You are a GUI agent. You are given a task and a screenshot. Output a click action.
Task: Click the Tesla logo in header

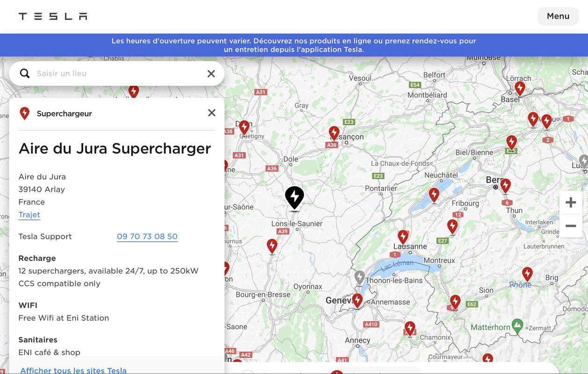pyautogui.click(x=52, y=16)
